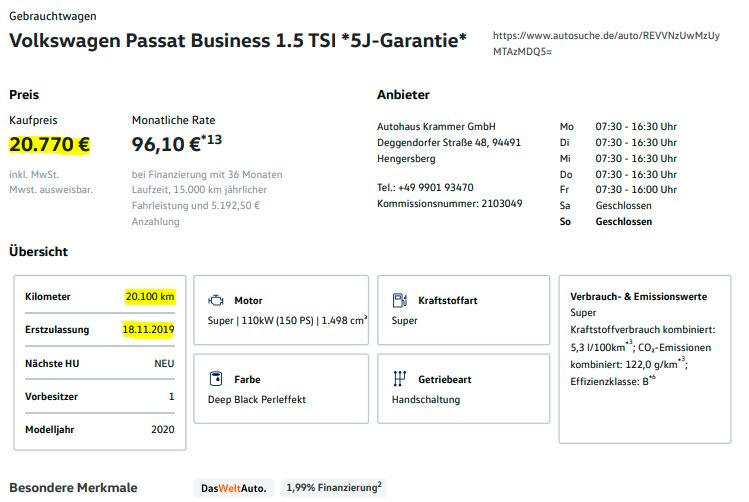
Task: Click the Handschaltung transmission value
Action: point(426,399)
